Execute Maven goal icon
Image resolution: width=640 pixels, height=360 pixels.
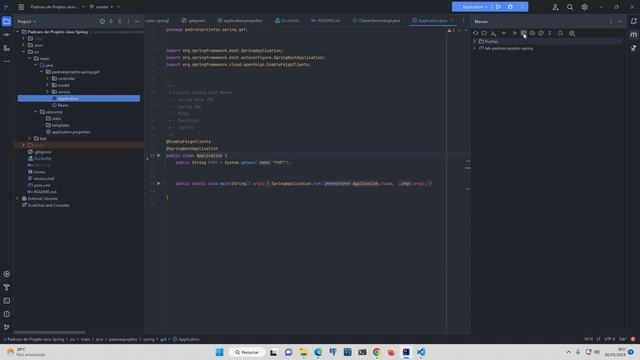[523, 33]
